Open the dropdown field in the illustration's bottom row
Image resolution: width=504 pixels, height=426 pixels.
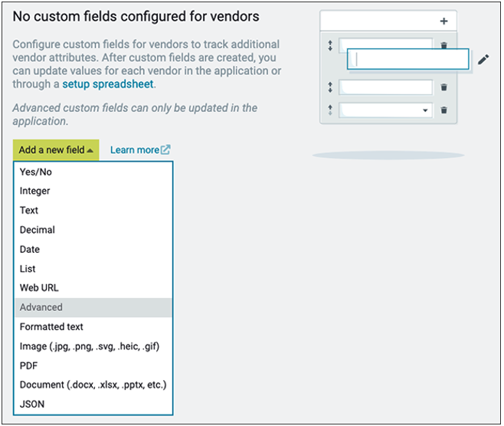[425, 111]
